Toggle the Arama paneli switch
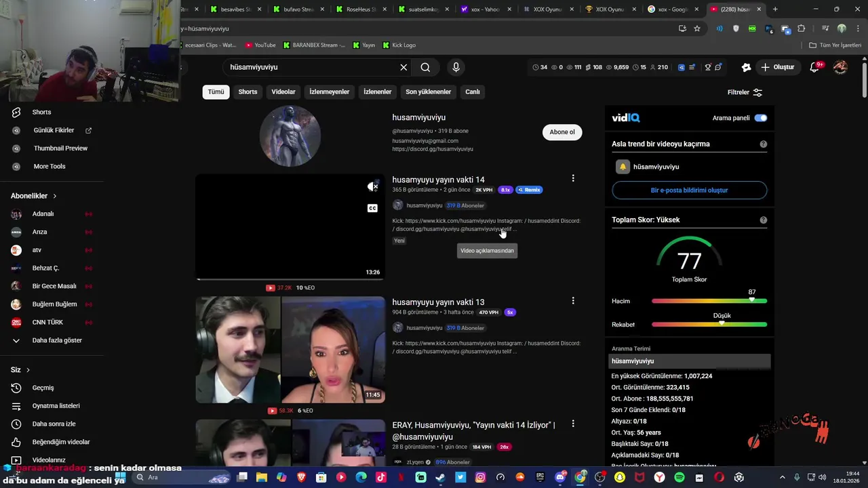Image resolution: width=868 pixels, height=488 pixels. [761, 118]
